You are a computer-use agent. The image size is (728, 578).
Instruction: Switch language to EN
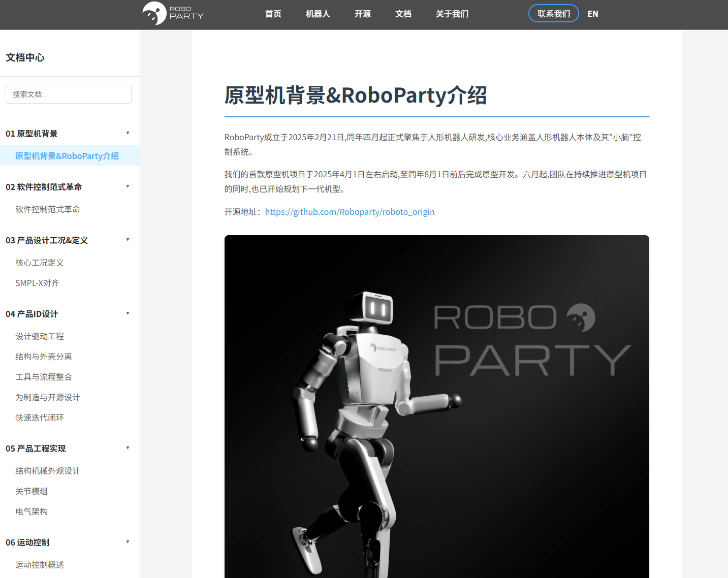pos(592,14)
